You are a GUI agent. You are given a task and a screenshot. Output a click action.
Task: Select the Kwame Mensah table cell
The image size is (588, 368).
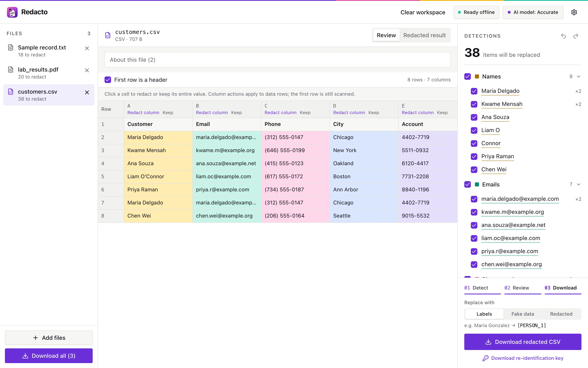(158, 150)
